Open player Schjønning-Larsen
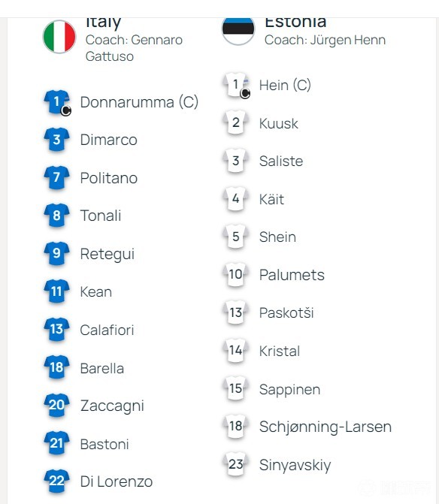Image resolution: width=439 pixels, height=504 pixels. [325, 427]
